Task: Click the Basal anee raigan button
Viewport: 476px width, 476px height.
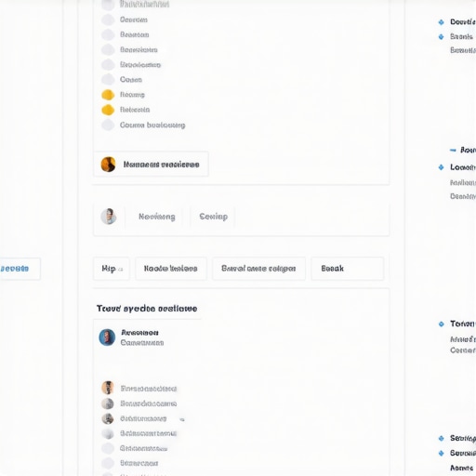Action: [x=258, y=269]
